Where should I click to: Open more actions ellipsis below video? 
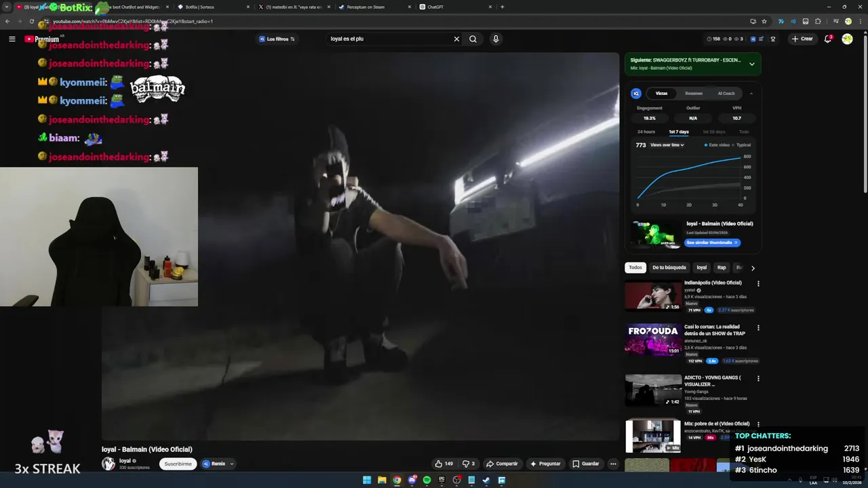[x=613, y=464]
